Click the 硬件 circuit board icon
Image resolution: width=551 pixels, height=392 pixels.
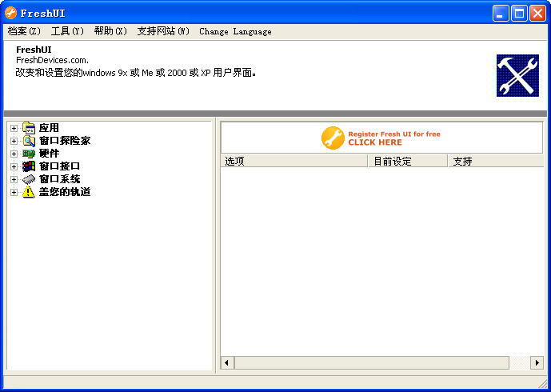click(x=29, y=154)
